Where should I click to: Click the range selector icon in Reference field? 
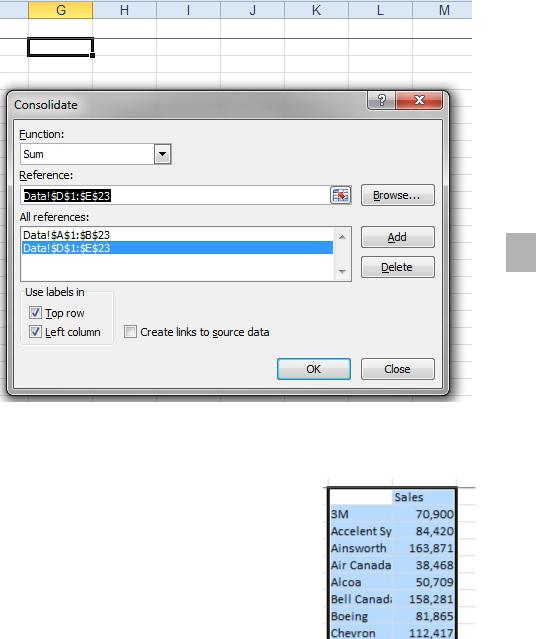coord(340,195)
